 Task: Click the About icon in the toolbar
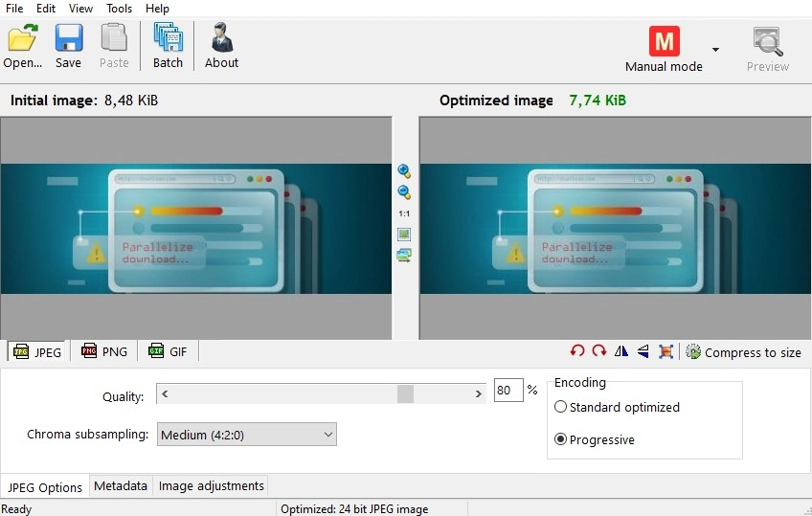tap(221, 46)
